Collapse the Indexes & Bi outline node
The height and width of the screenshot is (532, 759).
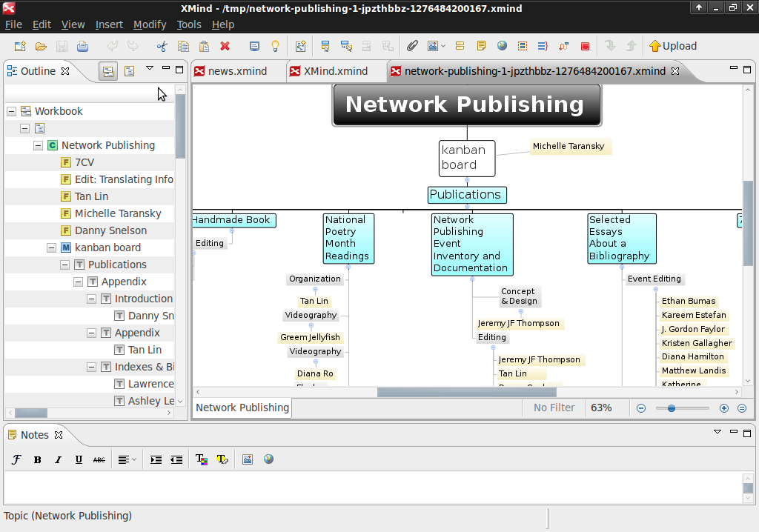click(x=91, y=367)
